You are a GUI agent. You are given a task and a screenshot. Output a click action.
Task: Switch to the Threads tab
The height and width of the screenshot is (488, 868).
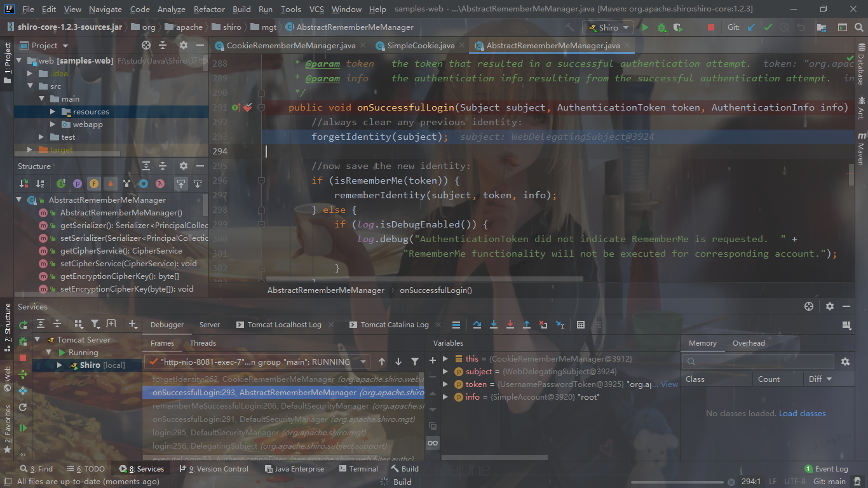click(203, 343)
